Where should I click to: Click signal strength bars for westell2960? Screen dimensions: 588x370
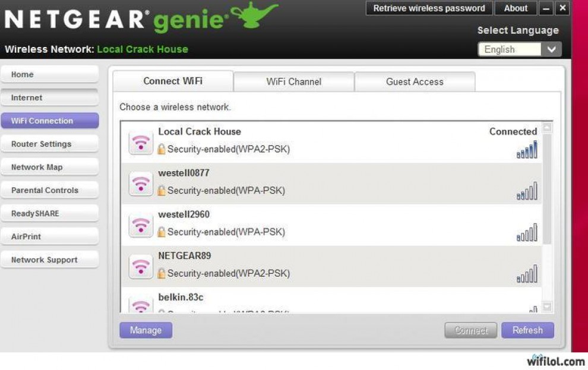(x=527, y=232)
